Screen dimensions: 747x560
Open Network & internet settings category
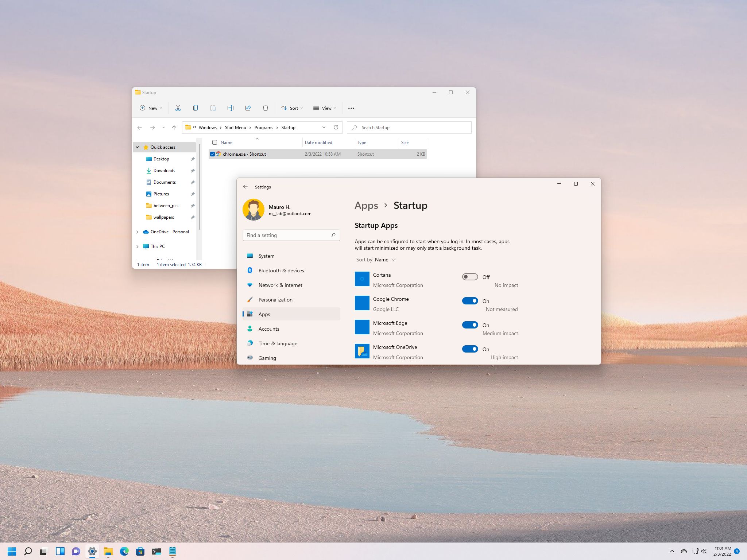click(291, 285)
